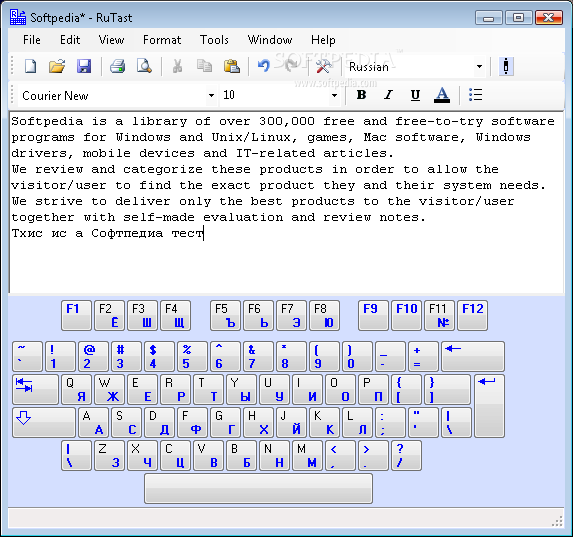Undo the last action with blue arrow
The width and height of the screenshot is (573, 537).
263,67
